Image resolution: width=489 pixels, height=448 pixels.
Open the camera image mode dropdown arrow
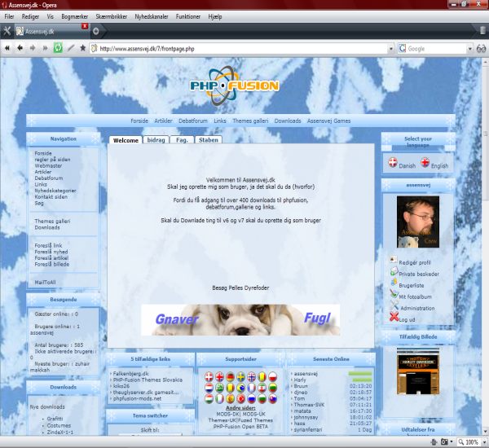click(451, 441)
